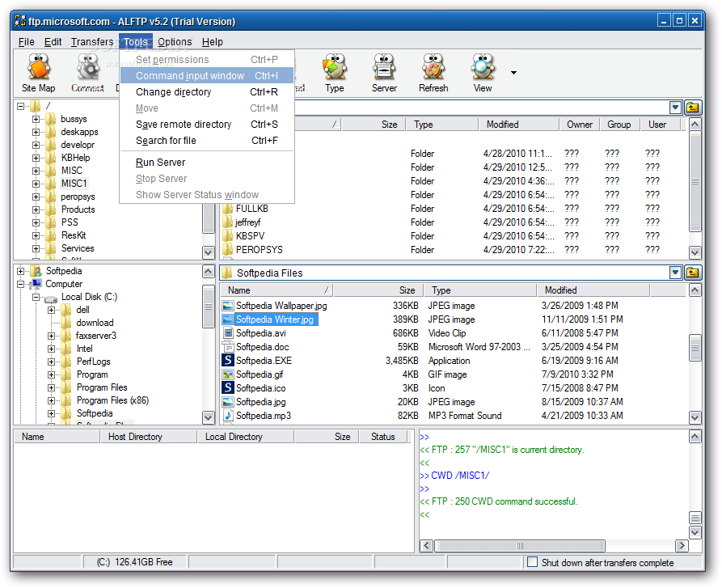Click KBSPV remote folder icon
Viewport: 722px width, 588px height.
(228, 236)
